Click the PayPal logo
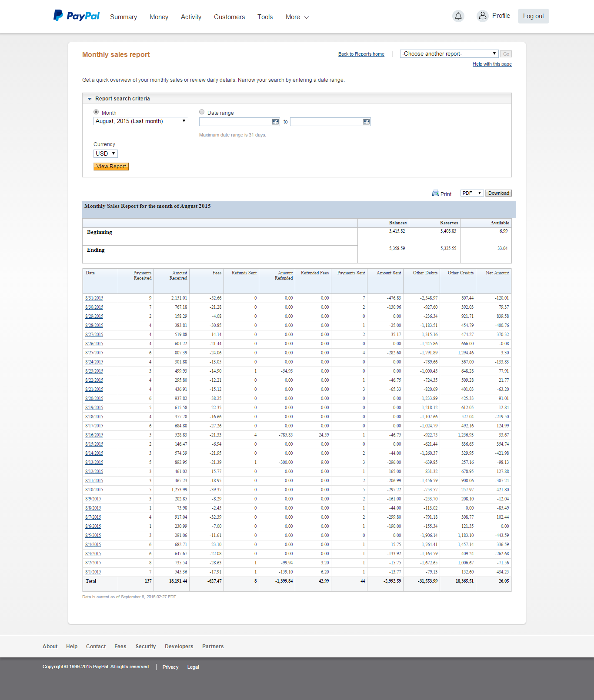 (77, 16)
